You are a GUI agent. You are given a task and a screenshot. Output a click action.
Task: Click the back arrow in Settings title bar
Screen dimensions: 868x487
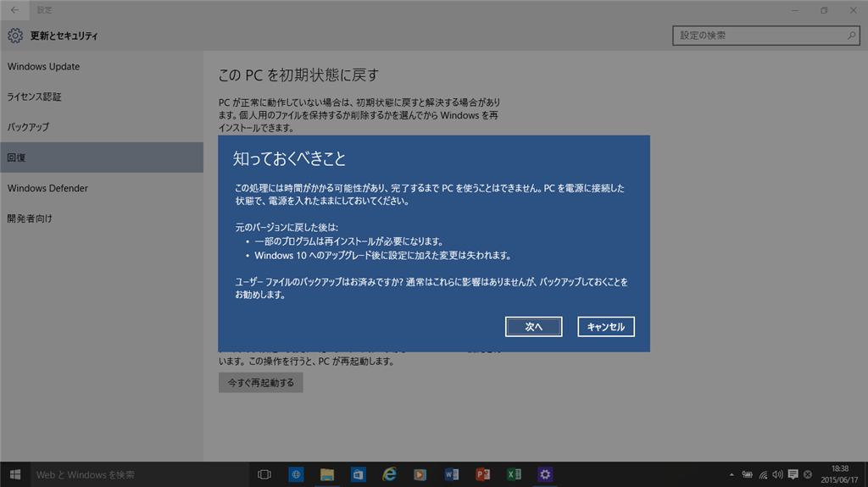tap(14, 10)
